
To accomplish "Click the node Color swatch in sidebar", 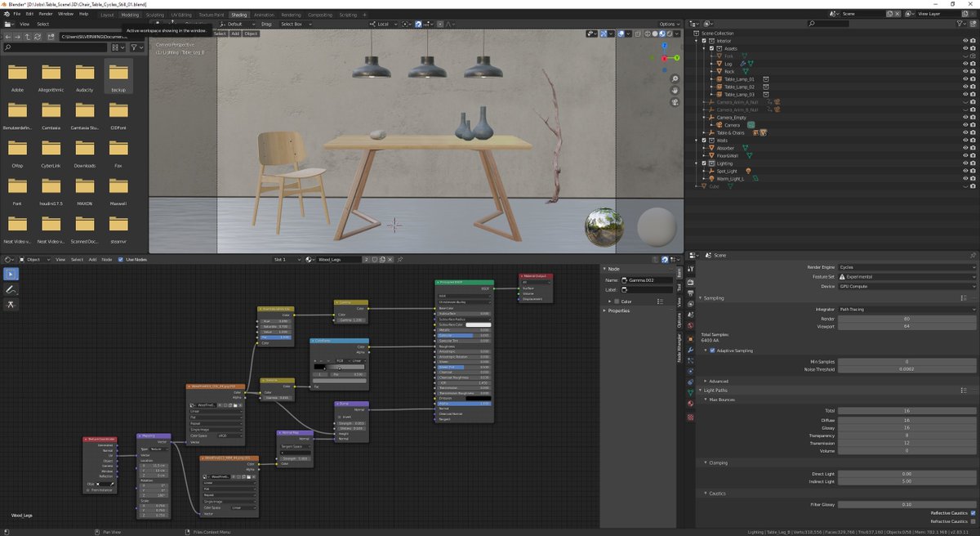I will click(x=618, y=301).
